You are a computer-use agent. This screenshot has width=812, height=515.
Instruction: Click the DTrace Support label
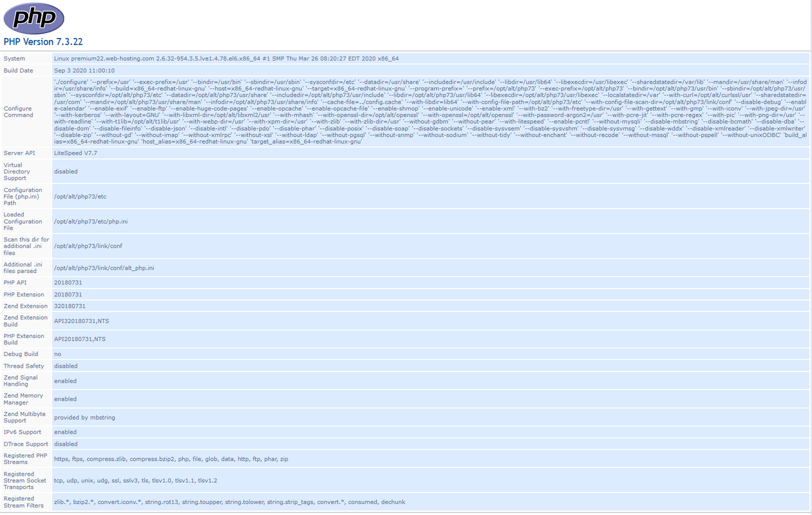click(26, 444)
